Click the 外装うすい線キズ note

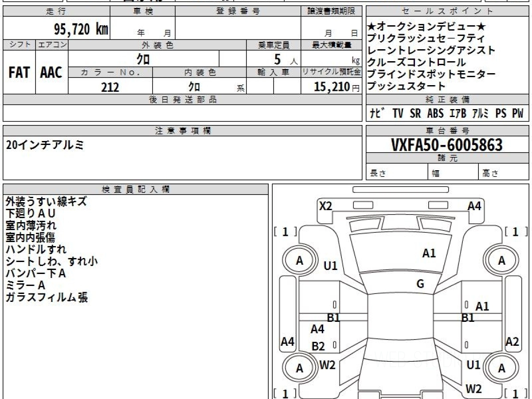(x=46, y=202)
